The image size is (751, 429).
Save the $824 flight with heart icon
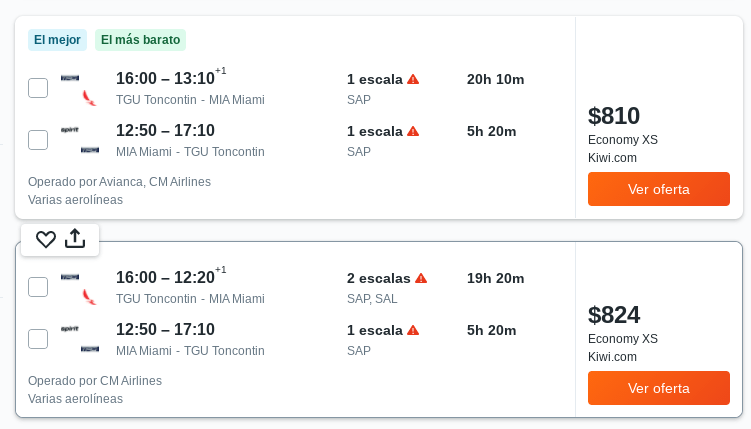point(46,239)
